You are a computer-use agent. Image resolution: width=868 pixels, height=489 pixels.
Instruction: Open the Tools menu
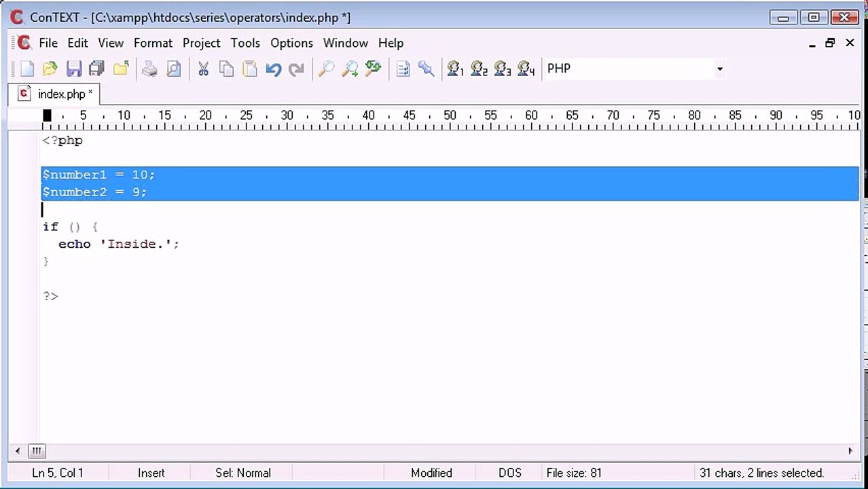pos(245,43)
